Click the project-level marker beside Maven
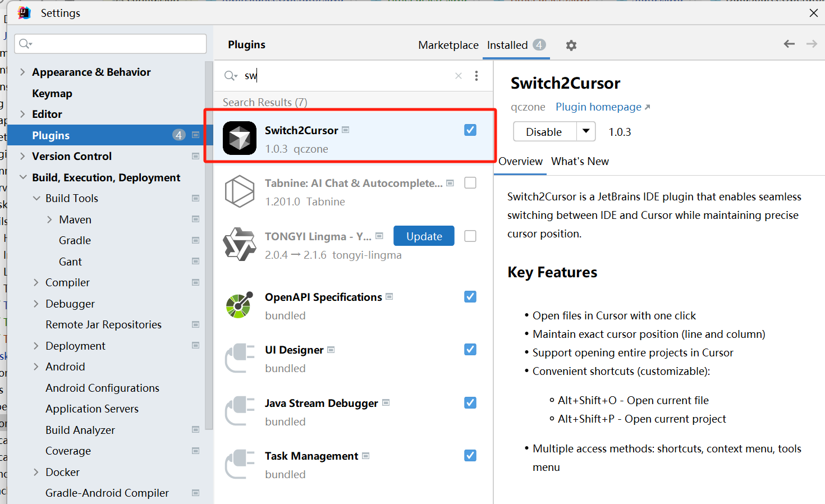The height and width of the screenshot is (504, 825). pos(196,219)
